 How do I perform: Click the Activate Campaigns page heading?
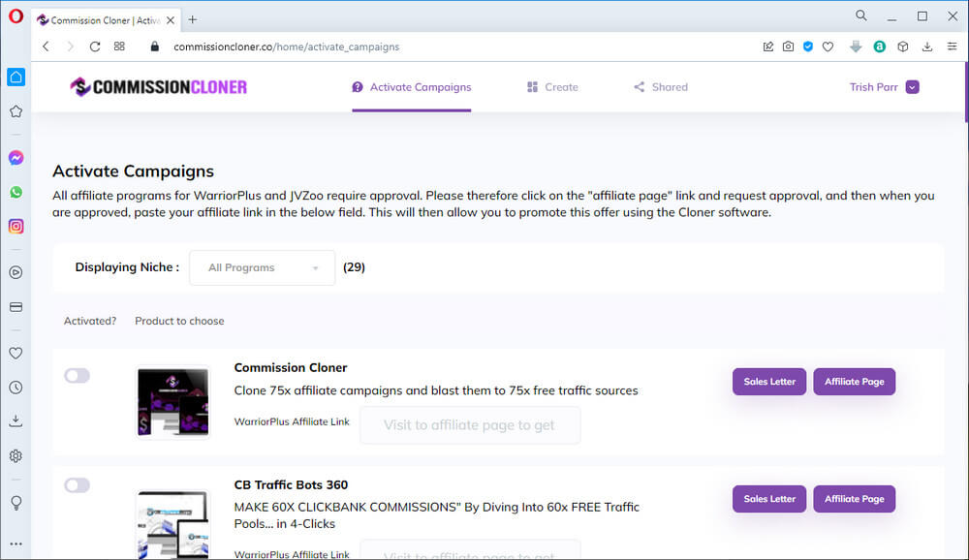point(133,171)
